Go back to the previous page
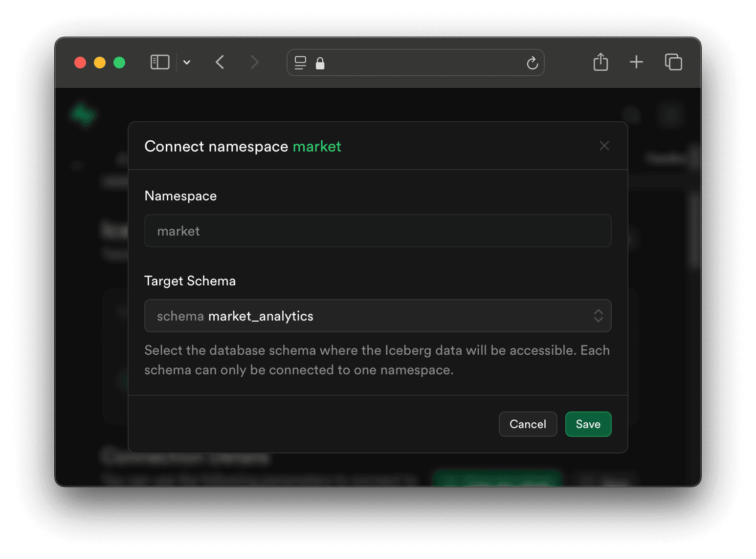 coord(220,63)
